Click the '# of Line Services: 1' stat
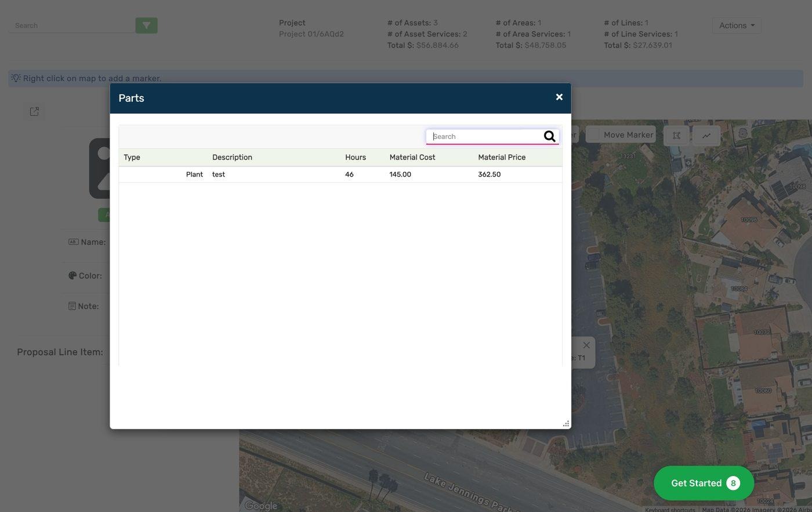The height and width of the screenshot is (512, 812). [641, 34]
